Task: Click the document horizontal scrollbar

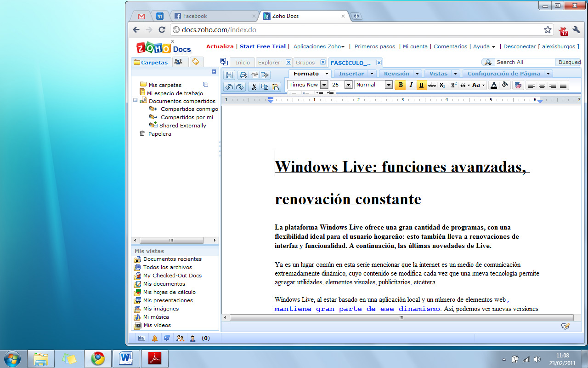Action: pos(401,317)
